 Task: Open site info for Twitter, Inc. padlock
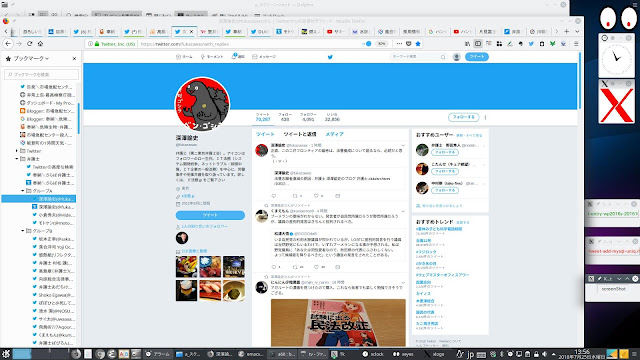97,44
